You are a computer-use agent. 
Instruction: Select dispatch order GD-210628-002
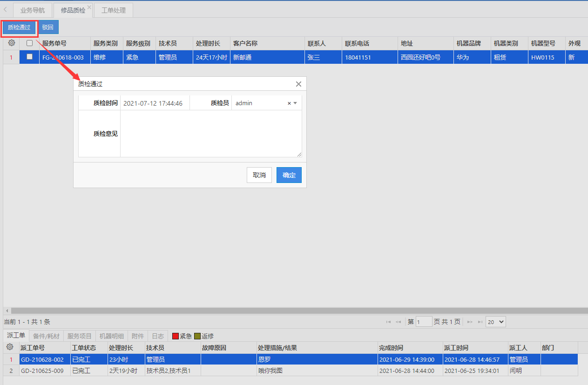44,359
